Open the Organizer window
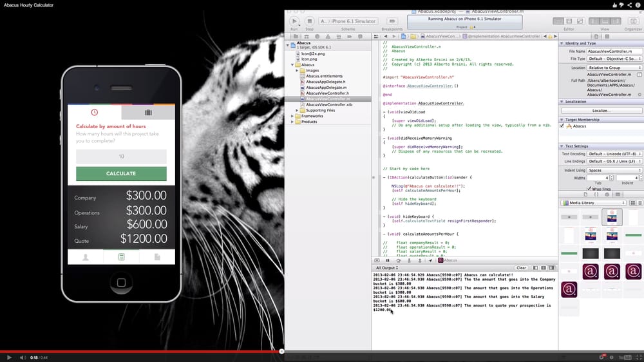Image resolution: width=644 pixels, height=362 pixels. point(633,21)
